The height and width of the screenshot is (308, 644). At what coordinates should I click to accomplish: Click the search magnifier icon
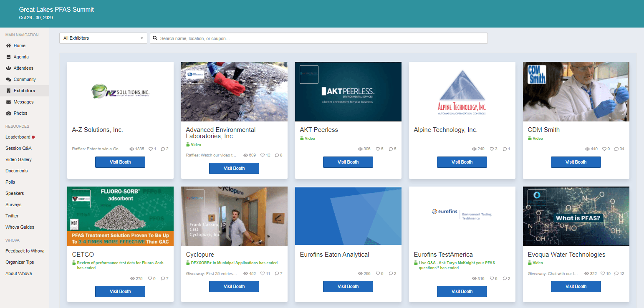(x=155, y=38)
